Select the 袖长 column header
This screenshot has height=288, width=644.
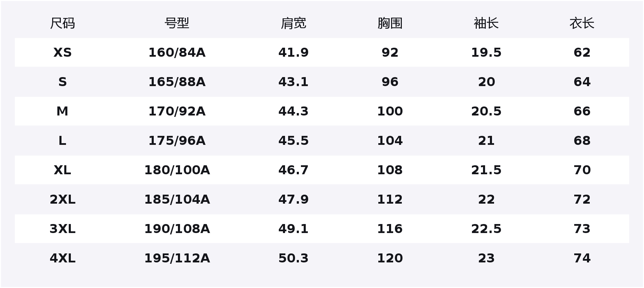(486, 24)
